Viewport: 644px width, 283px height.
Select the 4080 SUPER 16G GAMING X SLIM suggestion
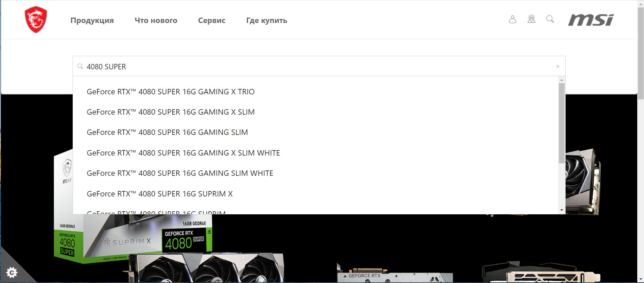click(x=171, y=112)
